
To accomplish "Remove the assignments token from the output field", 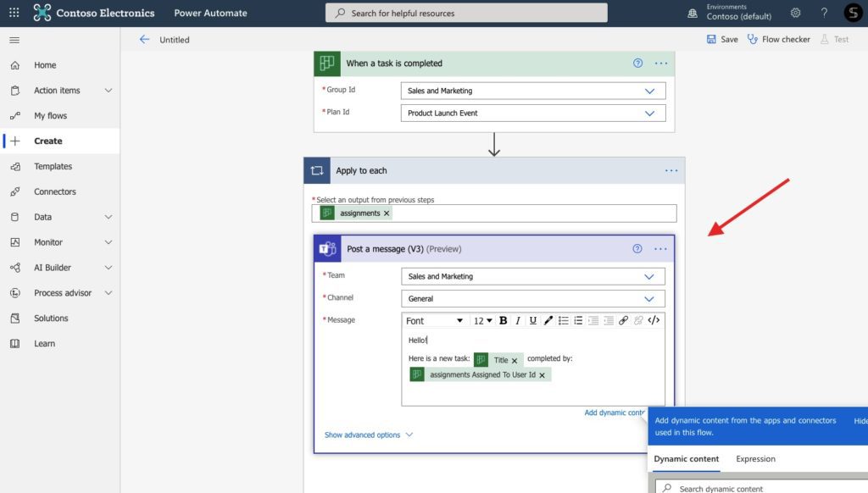I will [x=387, y=213].
